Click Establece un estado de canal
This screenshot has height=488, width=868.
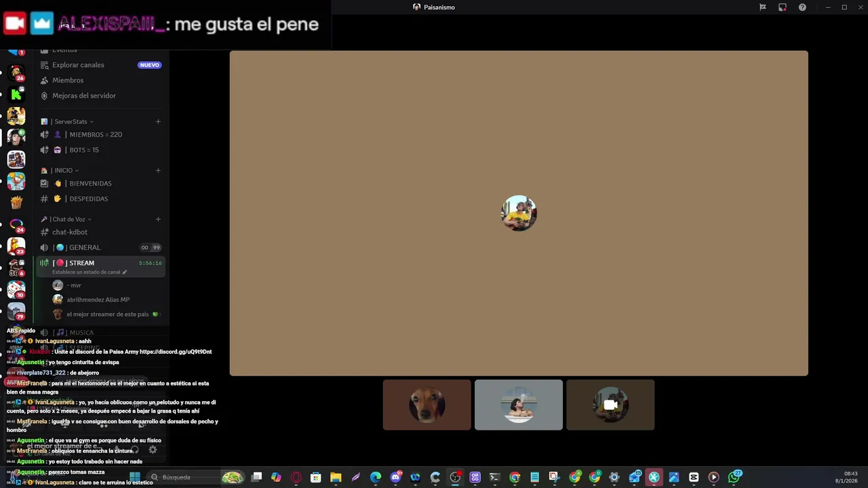(86, 272)
